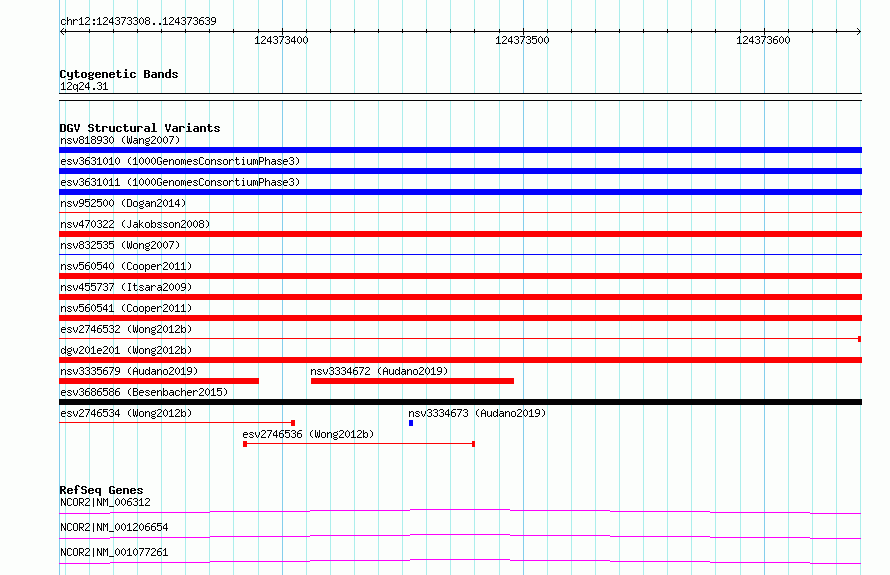Select variant nsv3334672 (Audano2019) label
890x575 pixels.
point(379,371)
